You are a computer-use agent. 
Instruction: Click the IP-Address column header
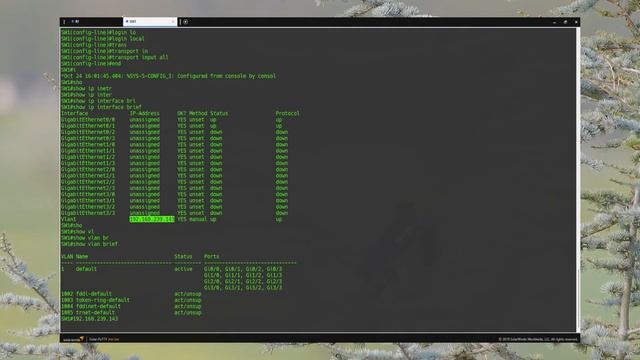144,113
